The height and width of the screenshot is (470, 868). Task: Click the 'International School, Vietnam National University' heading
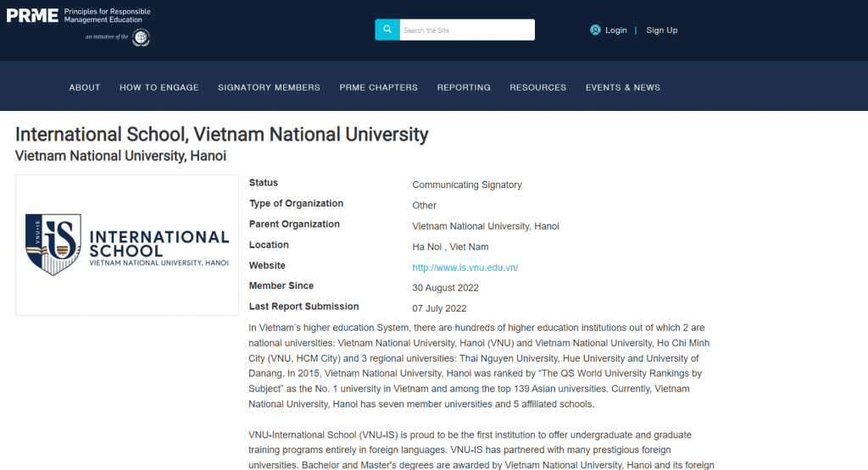click(x=222, y=134)
